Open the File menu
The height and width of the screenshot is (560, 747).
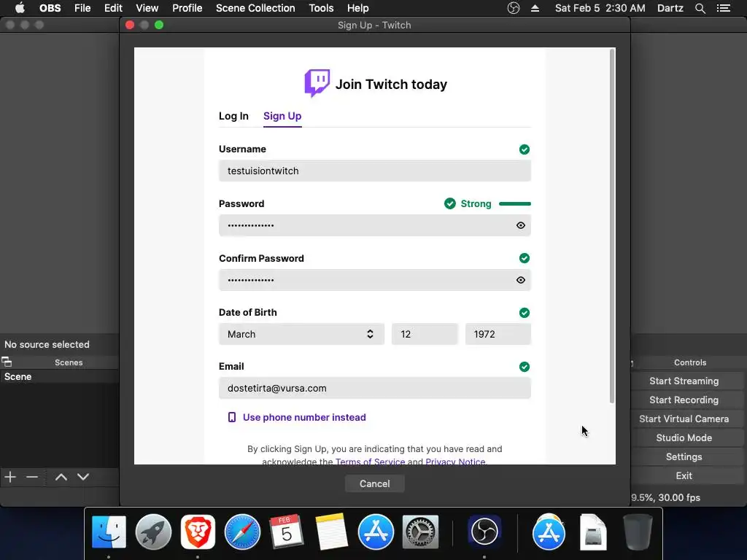tap(82, 8)
